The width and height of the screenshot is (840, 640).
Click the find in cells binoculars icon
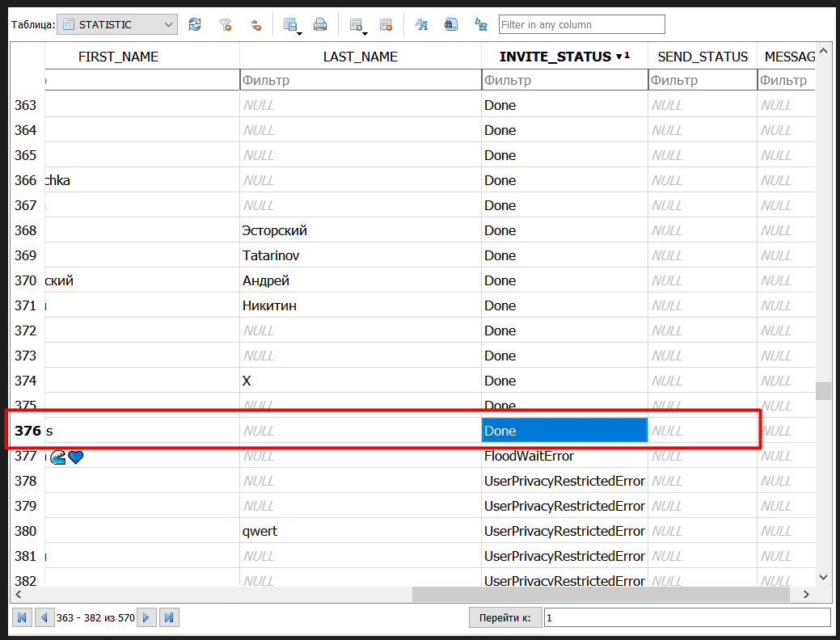coord(451,25)
